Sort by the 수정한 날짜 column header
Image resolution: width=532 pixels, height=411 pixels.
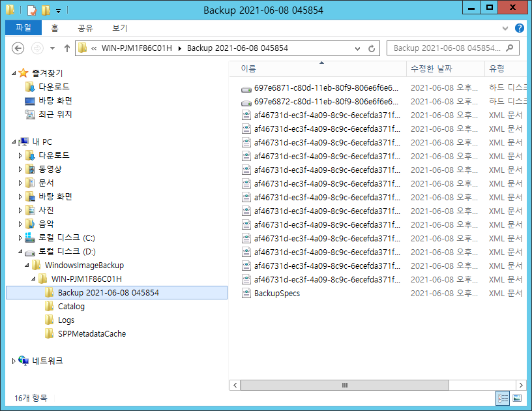pos(445,68)
